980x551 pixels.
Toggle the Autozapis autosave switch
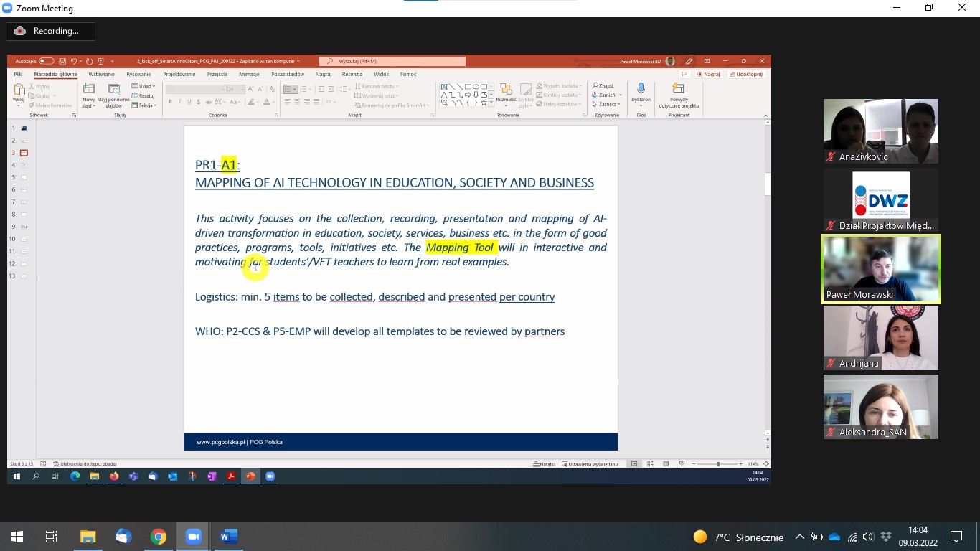[x=46, y=62]
